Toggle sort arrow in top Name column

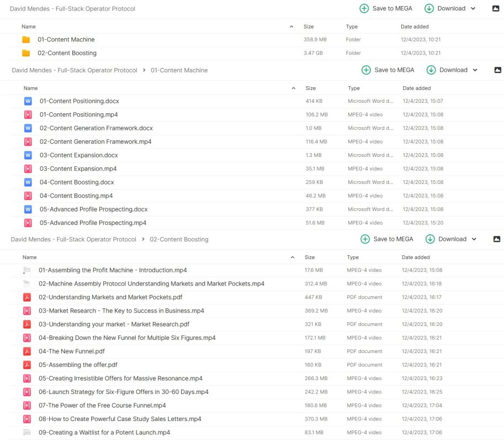point(291,27)
